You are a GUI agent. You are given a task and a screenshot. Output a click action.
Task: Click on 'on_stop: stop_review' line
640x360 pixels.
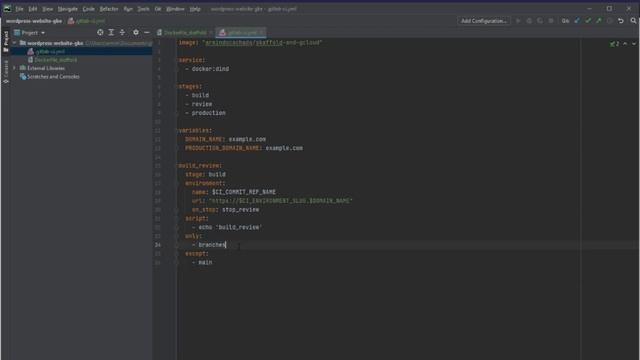[225, 209]
